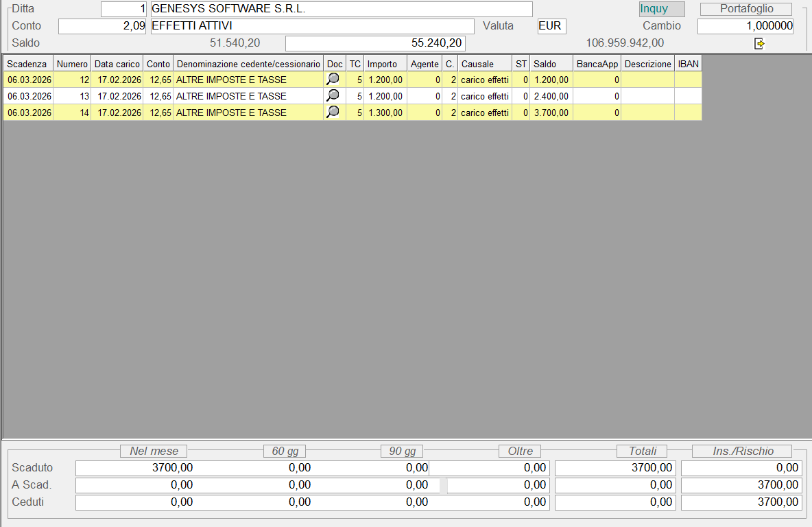Click the Scaduto Nel mese value 3700,00
Viewport: 812px width, 527px height.
click(134, 468)
